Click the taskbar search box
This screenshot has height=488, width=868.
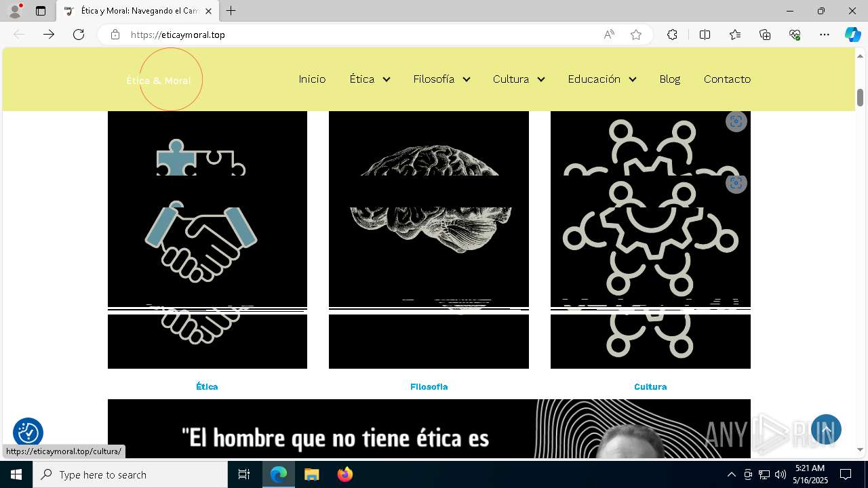coord(130,474)
